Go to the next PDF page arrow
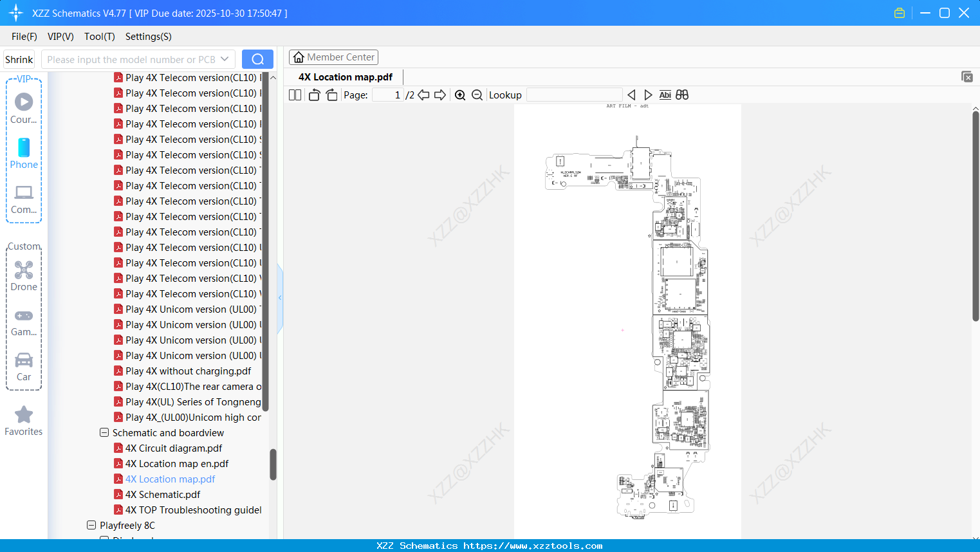Screen dimensions: 980x552 440,95
